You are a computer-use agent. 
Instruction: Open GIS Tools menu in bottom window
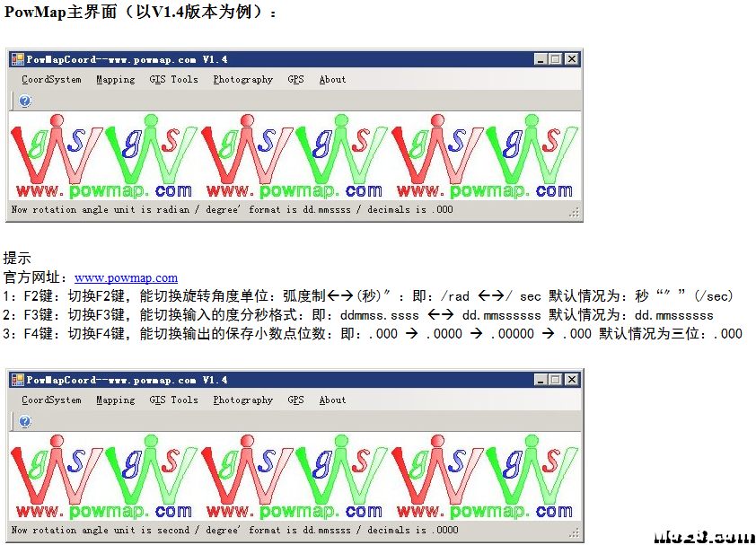tap(173, 400)
